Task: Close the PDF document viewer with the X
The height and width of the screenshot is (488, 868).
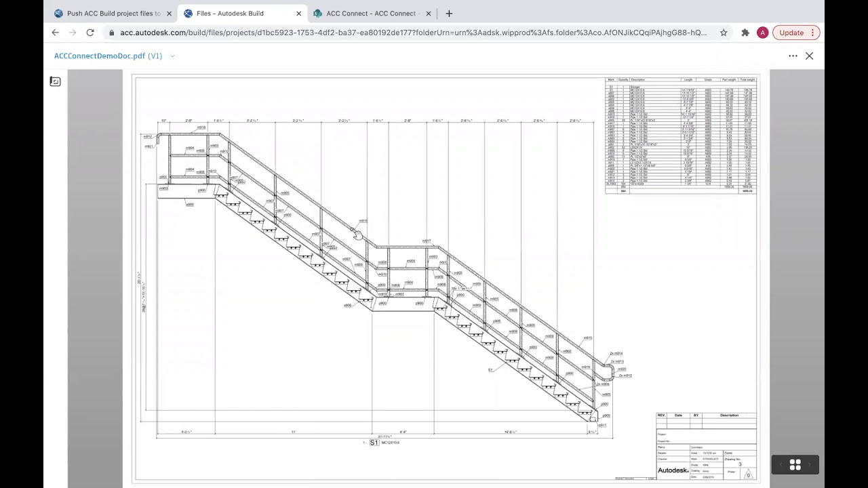Action: (x=809, y=56)
